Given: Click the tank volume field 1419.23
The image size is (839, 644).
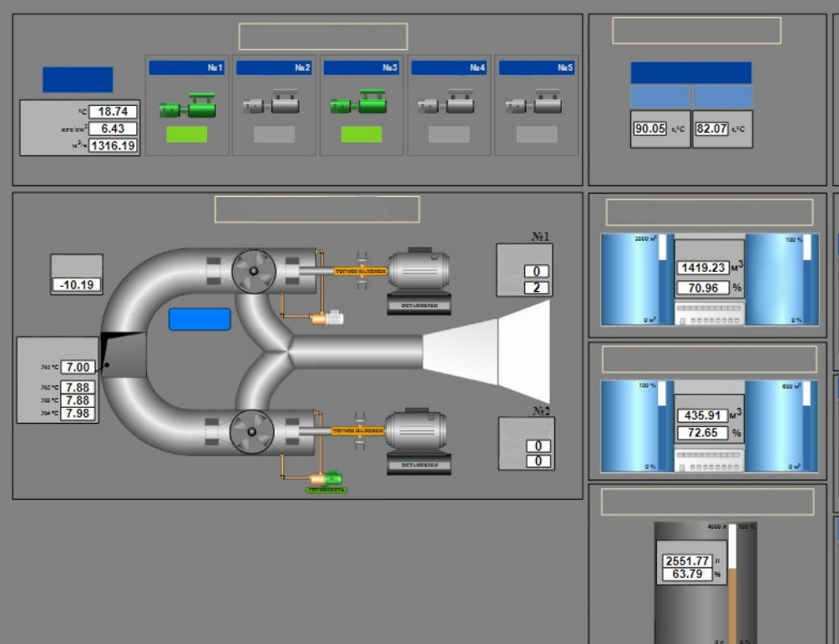Looking at the screenshot, I should [701, 269].
